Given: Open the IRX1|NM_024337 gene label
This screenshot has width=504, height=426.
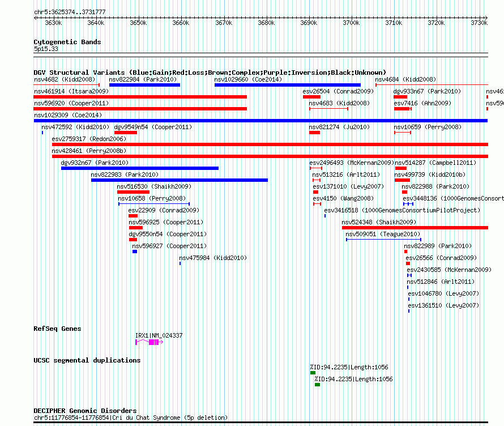Looking at the screenshot, I should click(x=159, y=335).
